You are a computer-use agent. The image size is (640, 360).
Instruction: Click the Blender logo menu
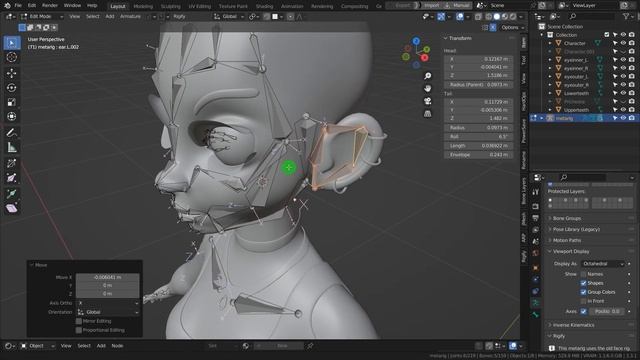click(7, 6)
